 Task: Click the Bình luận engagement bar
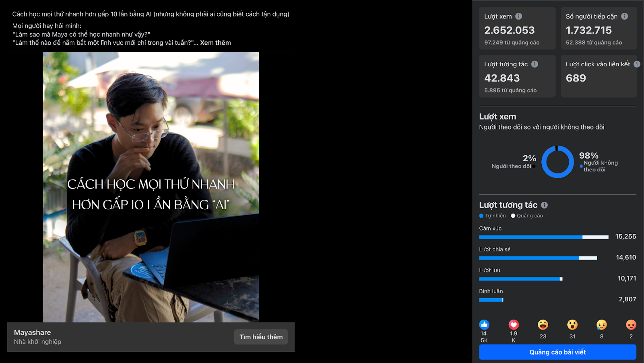coord(491,300)
